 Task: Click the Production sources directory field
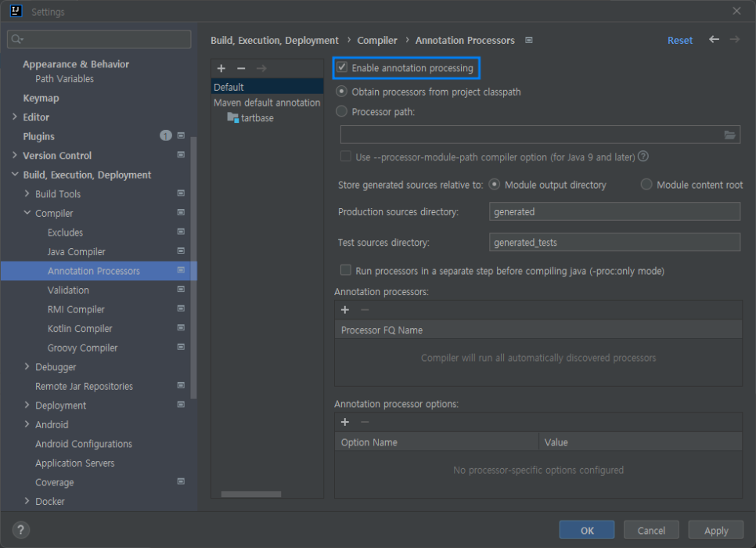(614, 211)
